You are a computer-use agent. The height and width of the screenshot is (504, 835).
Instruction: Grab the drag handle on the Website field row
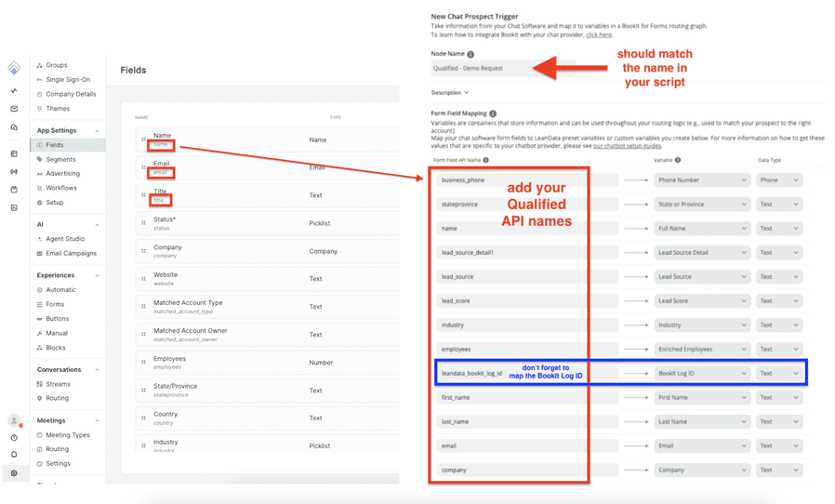click(x=143, y=279)
